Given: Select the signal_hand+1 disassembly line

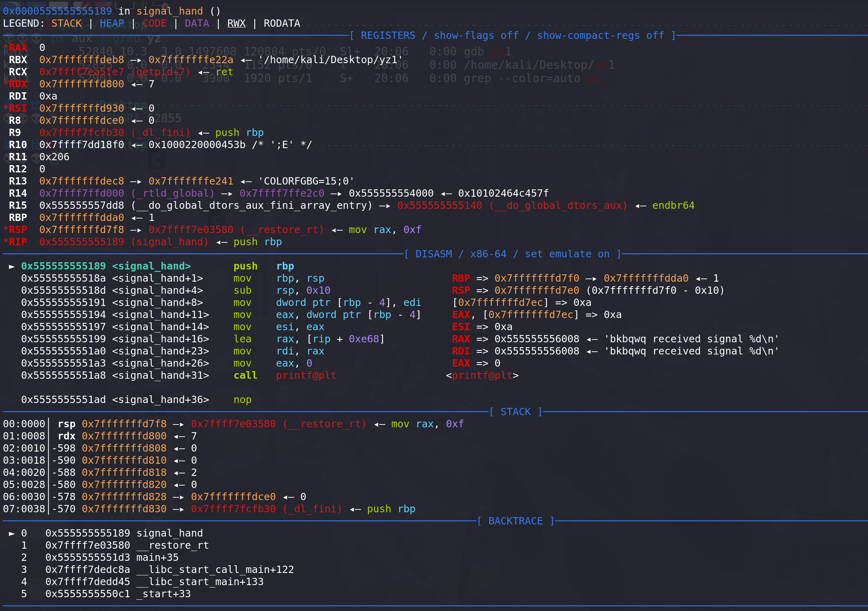Looking at the screenshot, I should coord(173,278).
